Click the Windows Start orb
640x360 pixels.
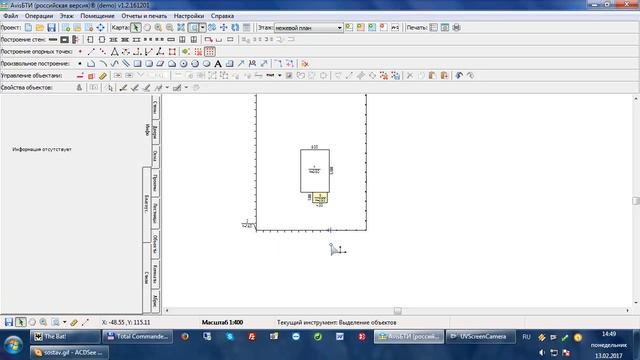(x=13, y=345)
